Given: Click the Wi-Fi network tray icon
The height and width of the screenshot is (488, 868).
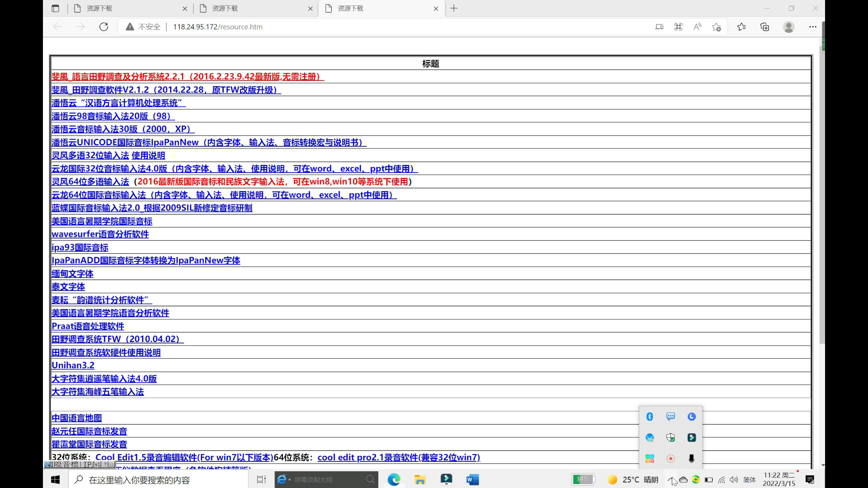Looking at the screenshot, I should [x=722, y=479].
